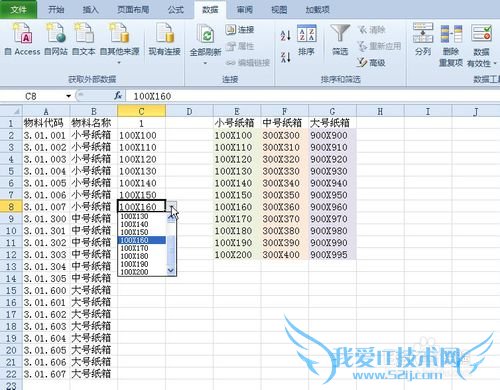Open the 高级 advanced filter
The width and height of the screenshot is (500, 390).
(x=371, y=62)
